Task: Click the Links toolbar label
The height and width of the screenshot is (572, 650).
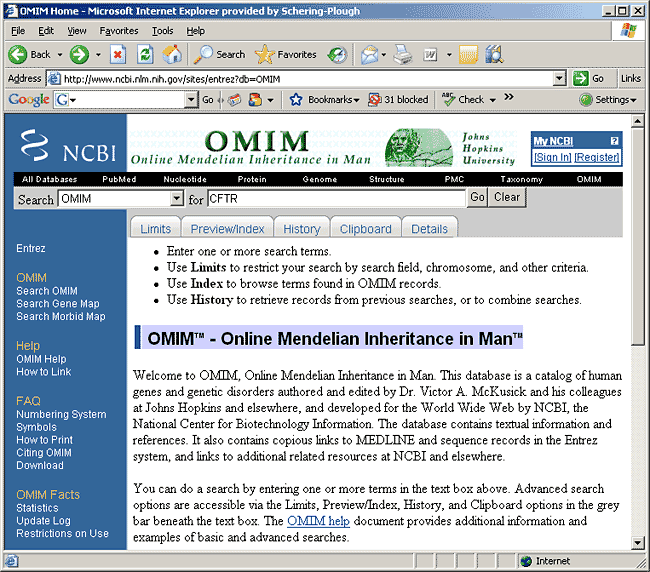Action: 631,78
